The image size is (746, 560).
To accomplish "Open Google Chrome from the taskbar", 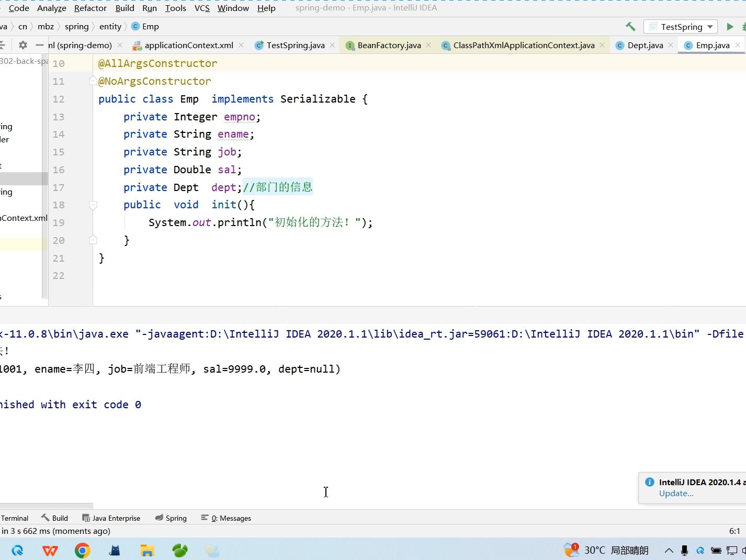I will click(x=82, y=550).
